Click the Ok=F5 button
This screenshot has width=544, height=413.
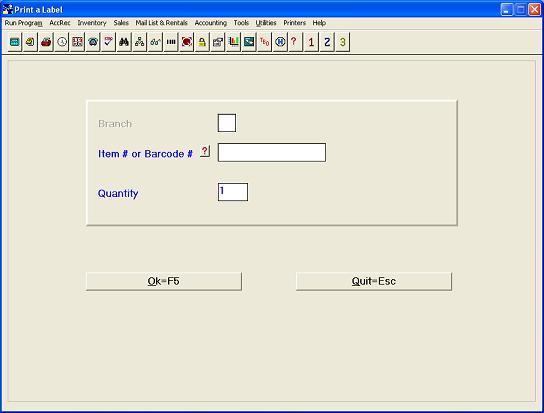coord(164,281)
